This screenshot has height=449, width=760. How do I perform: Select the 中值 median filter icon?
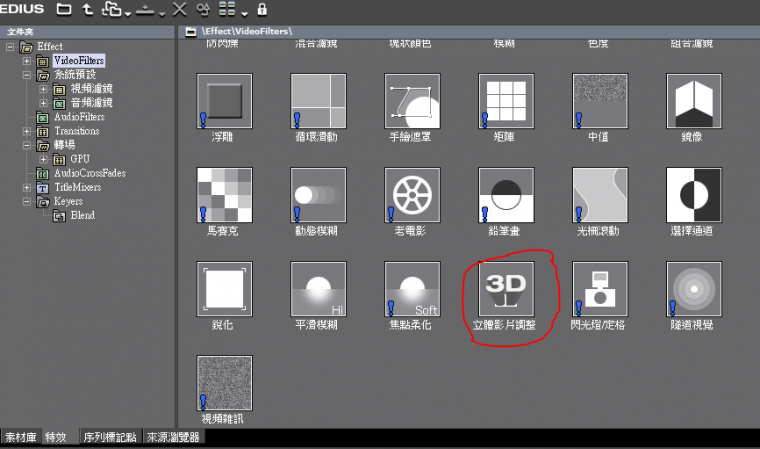[x=600, y=101]
